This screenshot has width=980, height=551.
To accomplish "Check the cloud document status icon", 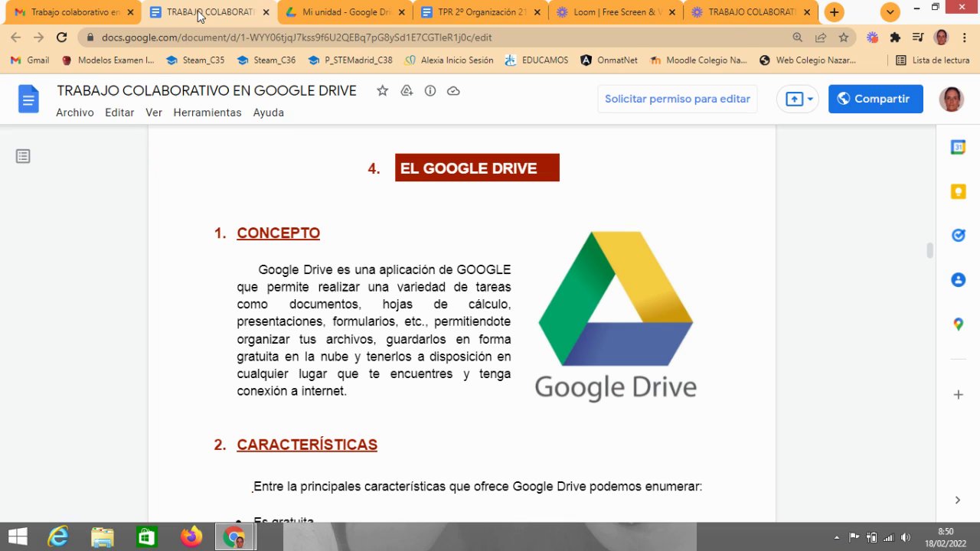I will point(453,91).
